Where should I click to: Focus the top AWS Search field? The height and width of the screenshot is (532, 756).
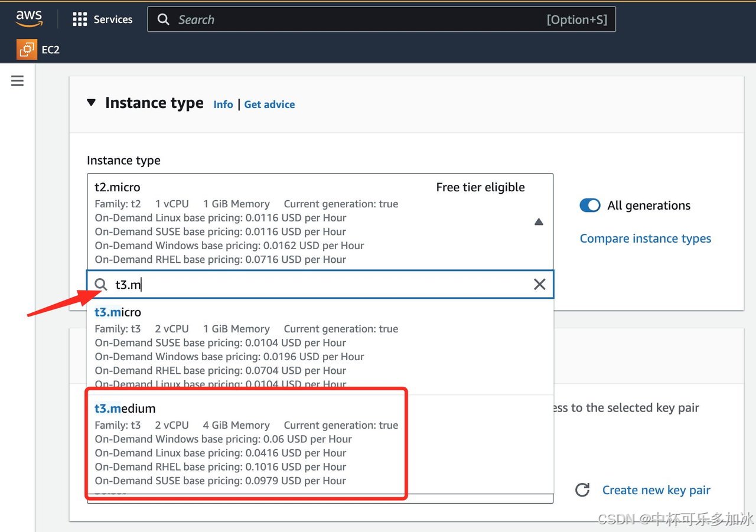[x=382, y=19]
